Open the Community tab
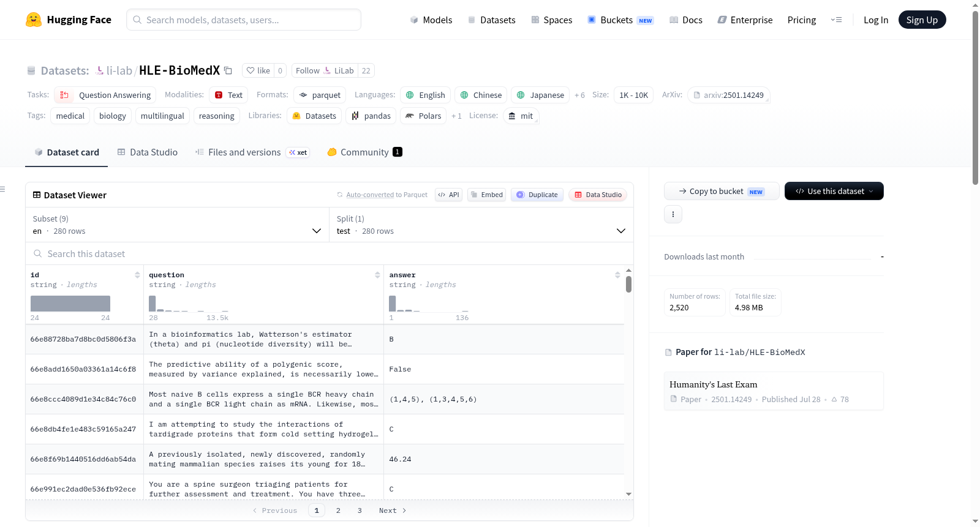The image size is (980, 527). tap(365, 152)
